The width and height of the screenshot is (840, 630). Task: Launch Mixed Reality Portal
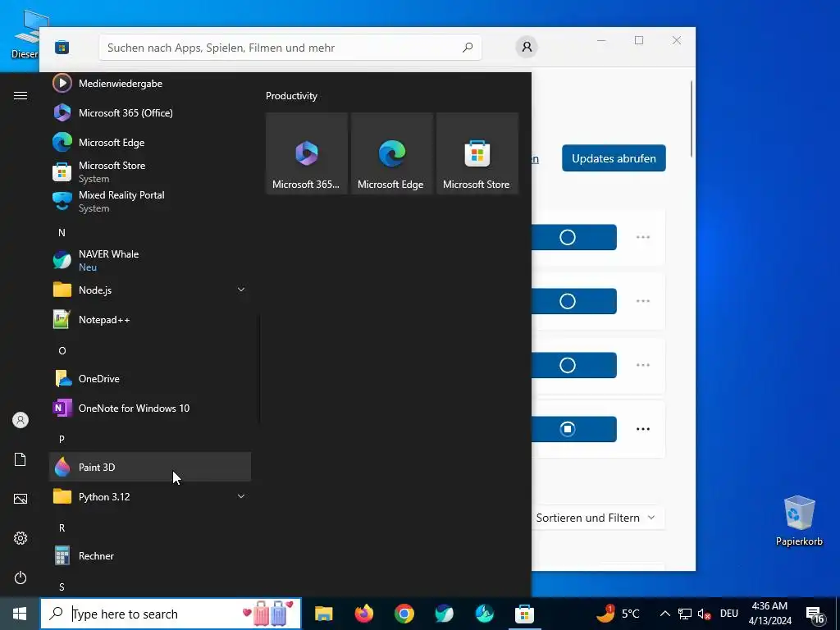click(149, 202)
